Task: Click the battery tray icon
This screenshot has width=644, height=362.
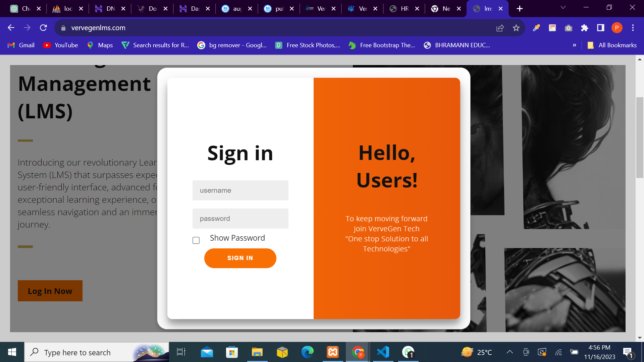Action: point(574,352)
